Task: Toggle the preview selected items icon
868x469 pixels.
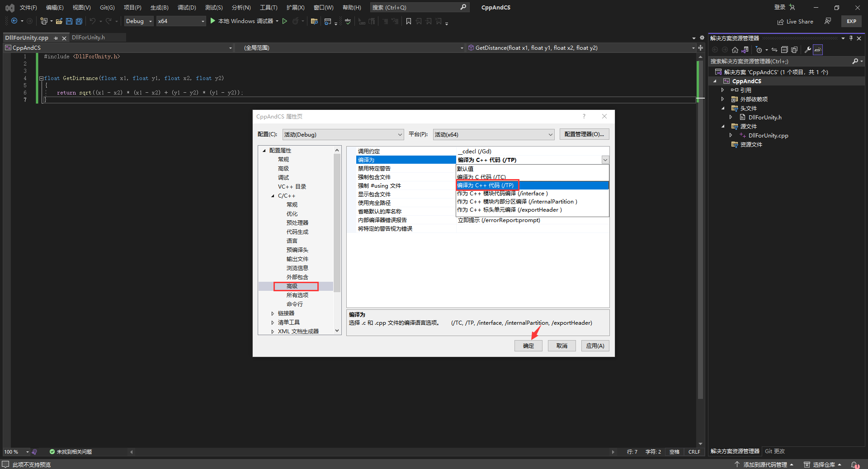Action: 818,50
